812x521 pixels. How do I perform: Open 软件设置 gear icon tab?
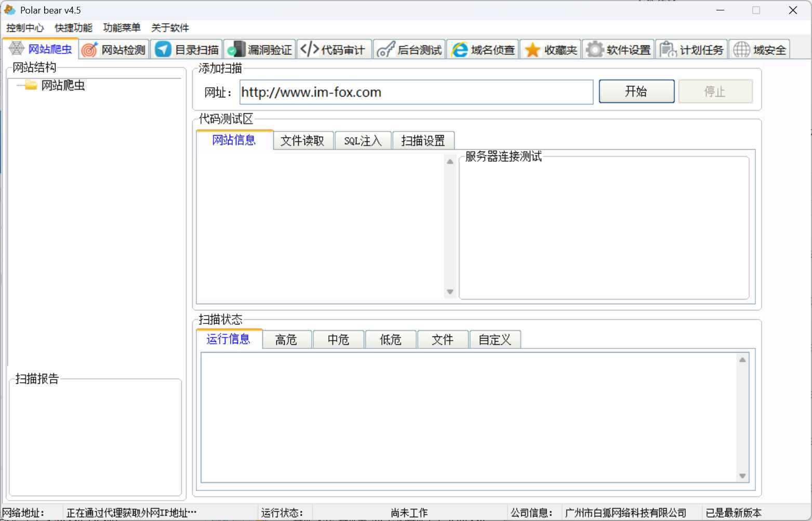click(x=619, y=50)
